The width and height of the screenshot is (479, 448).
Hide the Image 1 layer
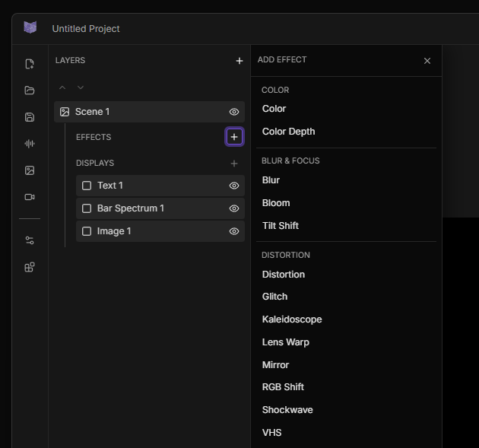click(234, 231)
